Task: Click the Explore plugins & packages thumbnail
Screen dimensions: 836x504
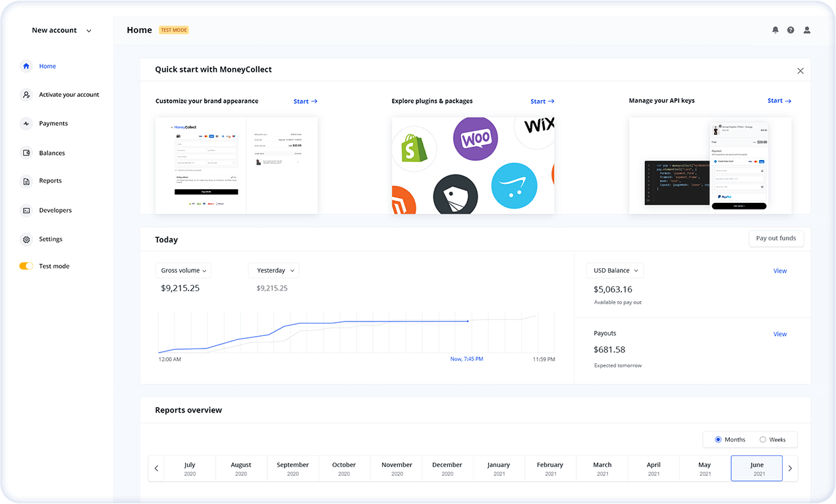Action: tap(473, 165)
